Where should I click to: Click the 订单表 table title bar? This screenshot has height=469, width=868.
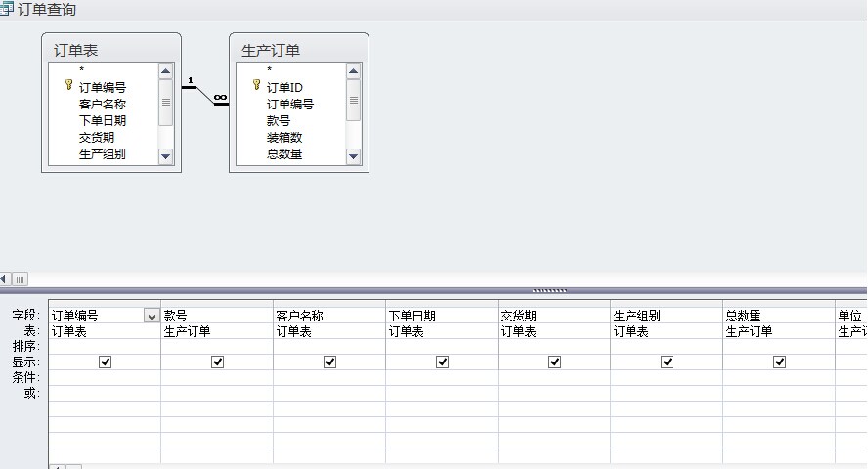click(110, 50)
